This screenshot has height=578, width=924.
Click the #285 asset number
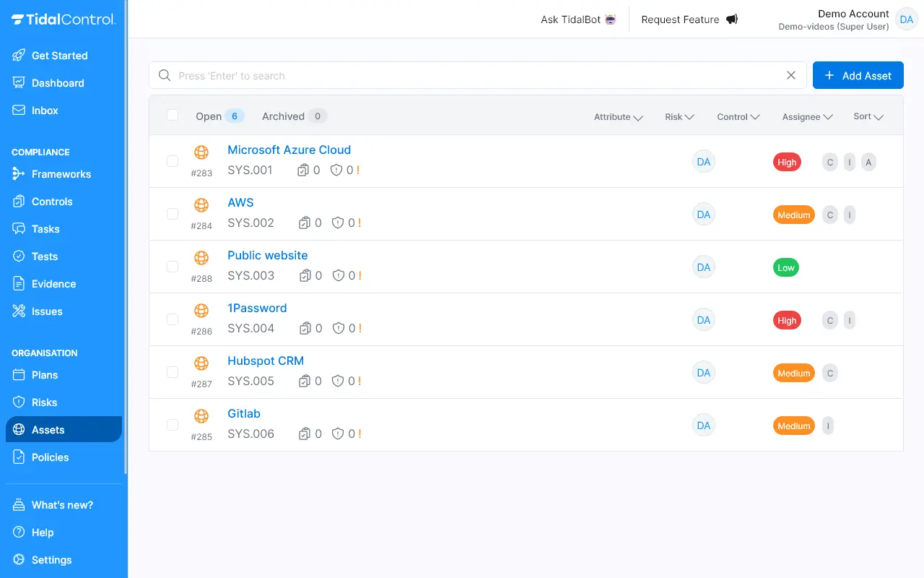[x=201, y=436]
